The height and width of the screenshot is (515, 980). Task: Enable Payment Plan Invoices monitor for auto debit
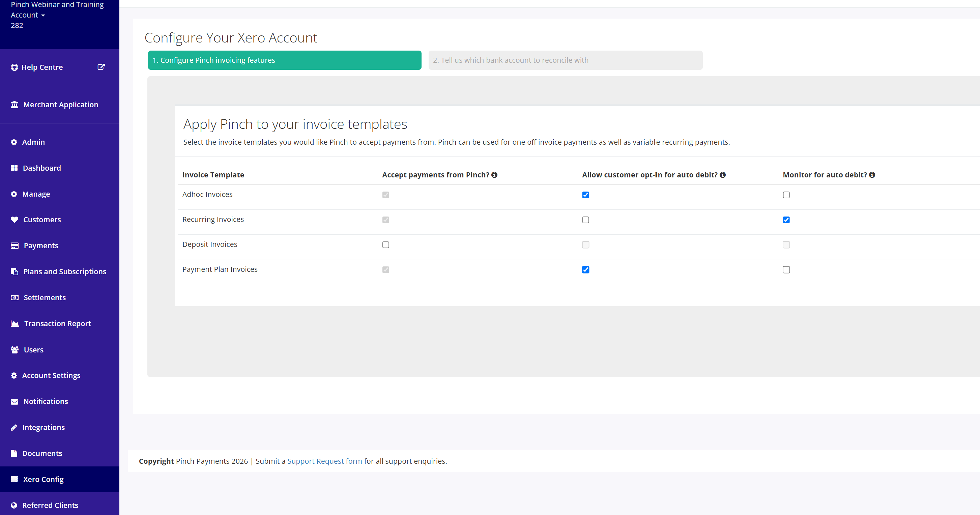click(786, 270)
